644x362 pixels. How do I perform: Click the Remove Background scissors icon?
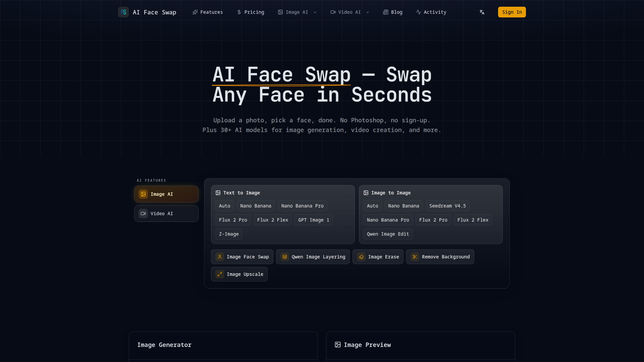tap(415, 257)
